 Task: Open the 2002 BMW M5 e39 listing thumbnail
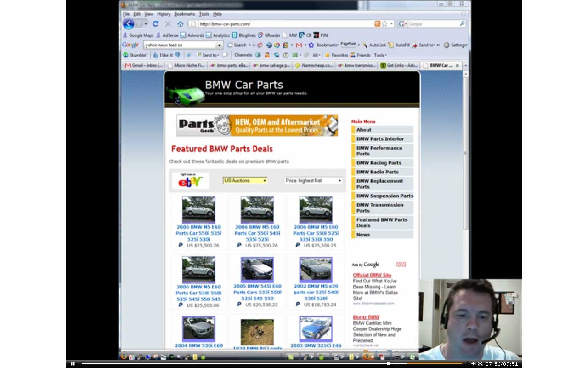pyautogui.click(x=316, y=270)
